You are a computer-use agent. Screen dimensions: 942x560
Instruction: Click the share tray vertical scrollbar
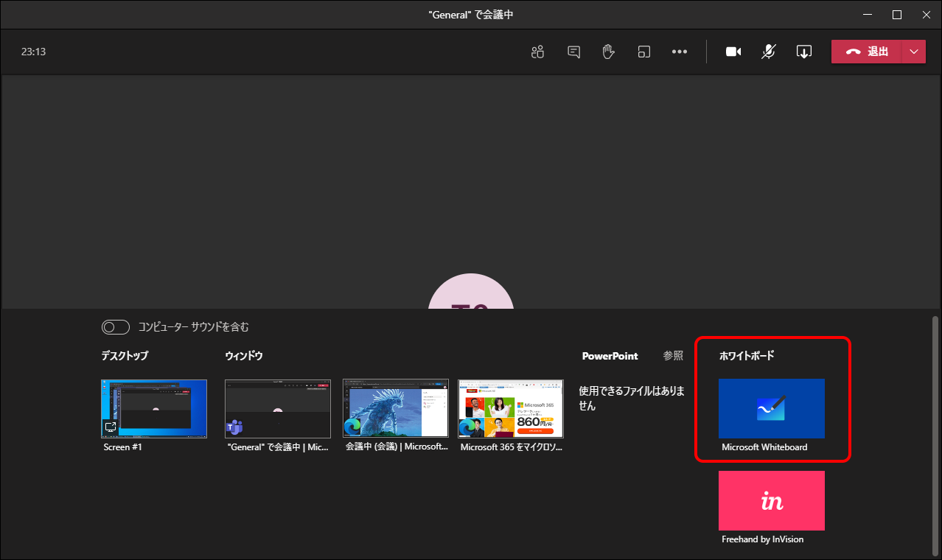pos(936,435)
